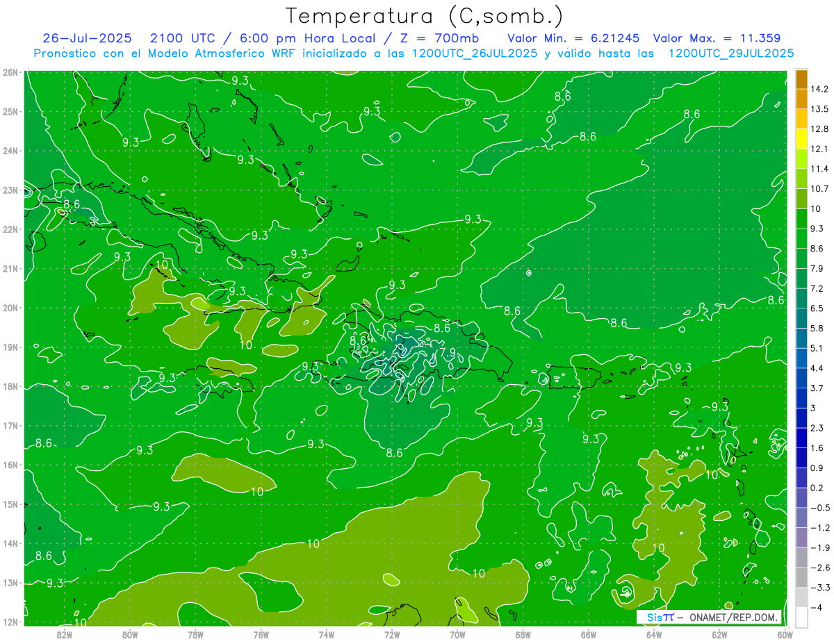
Task: Pick the yellow swatch between 12.1 and 12.8
Action: 801,139
